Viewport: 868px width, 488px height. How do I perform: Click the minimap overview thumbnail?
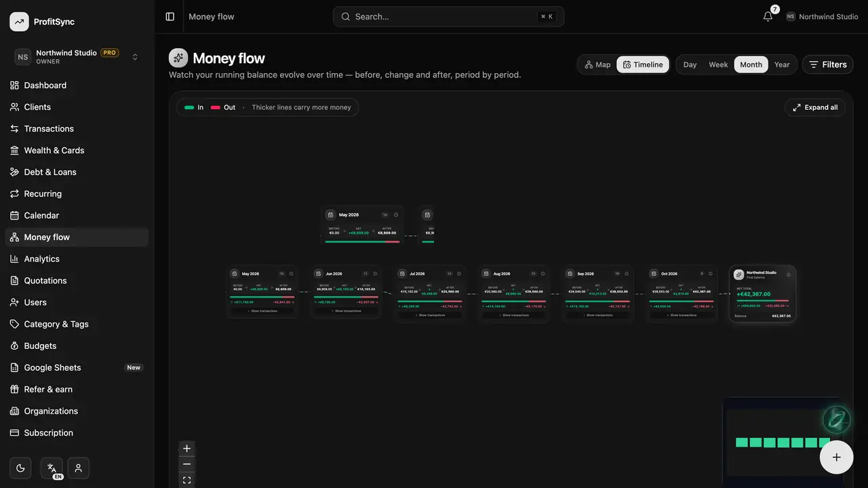pyautogui.click(x=783, y=441)
